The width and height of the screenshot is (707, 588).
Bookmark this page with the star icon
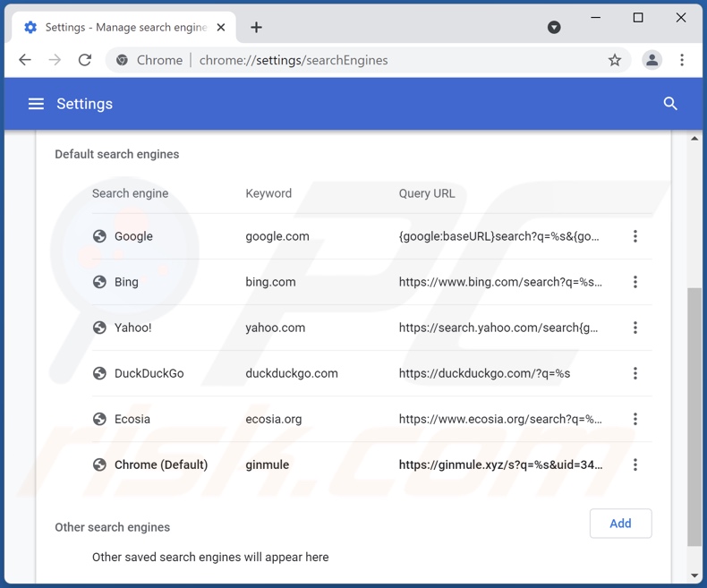click(x=614, y=60)
